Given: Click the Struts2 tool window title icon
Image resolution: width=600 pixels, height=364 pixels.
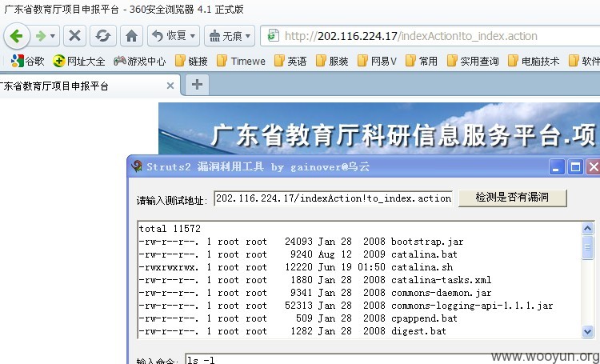Looking at the screenshot, I should pyautogui.click(x=137, y=166).
